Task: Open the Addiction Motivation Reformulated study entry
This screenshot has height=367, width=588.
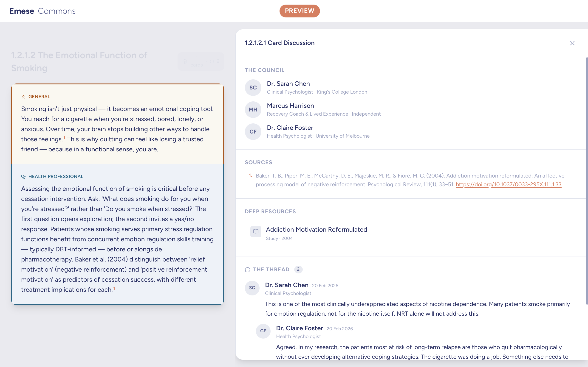Action: pos(316,229)
